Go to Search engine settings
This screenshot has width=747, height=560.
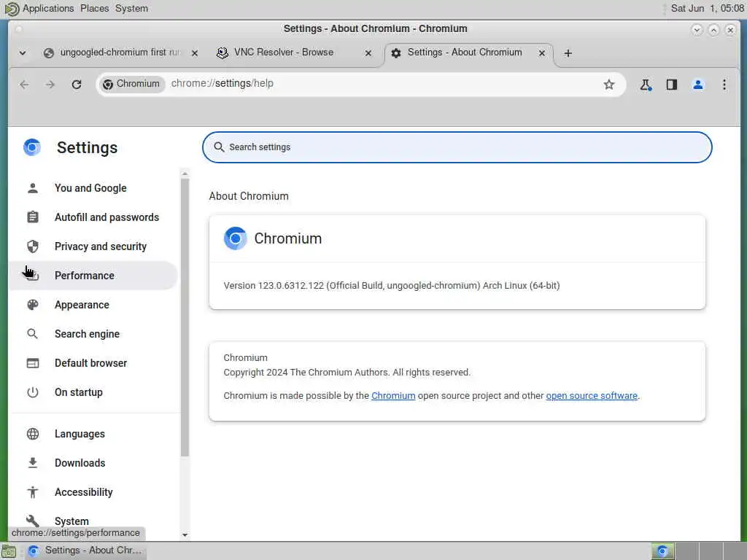click(93, 334)
